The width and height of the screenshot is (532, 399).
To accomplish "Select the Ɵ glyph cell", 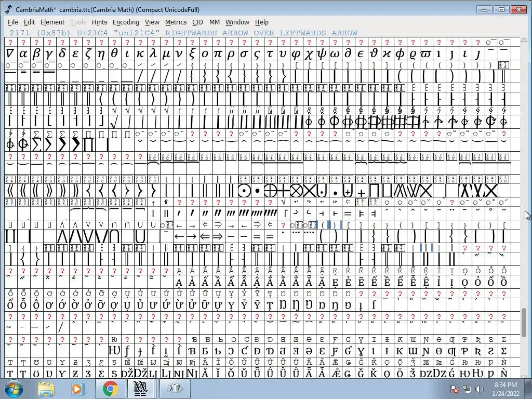I will click(439, 351).
